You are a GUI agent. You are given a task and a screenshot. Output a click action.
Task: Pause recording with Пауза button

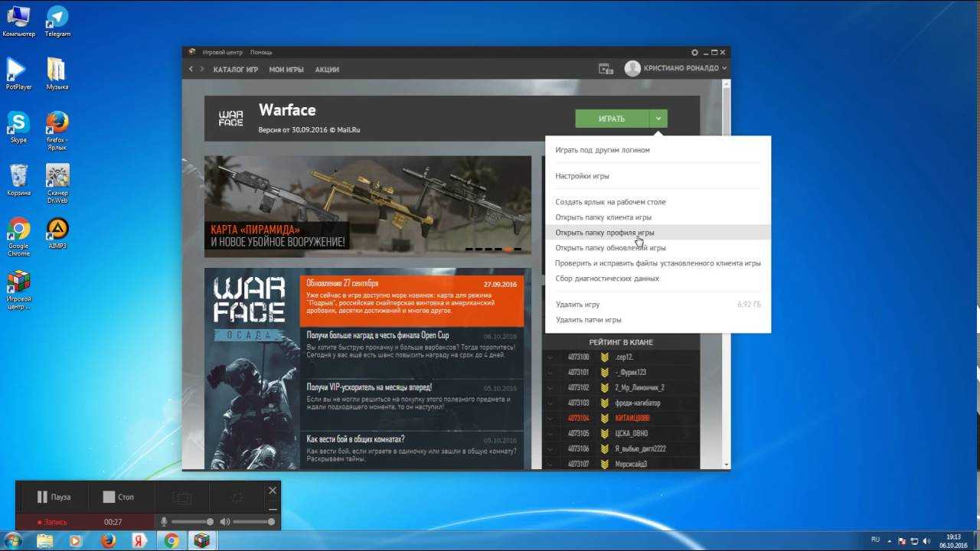click(x=54, y=497)
